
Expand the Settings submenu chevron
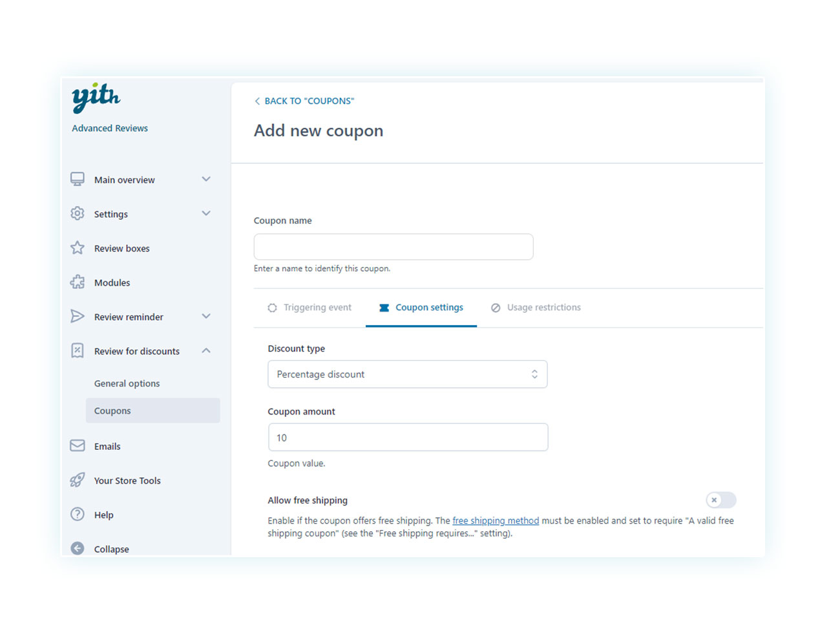coord(206,213)
